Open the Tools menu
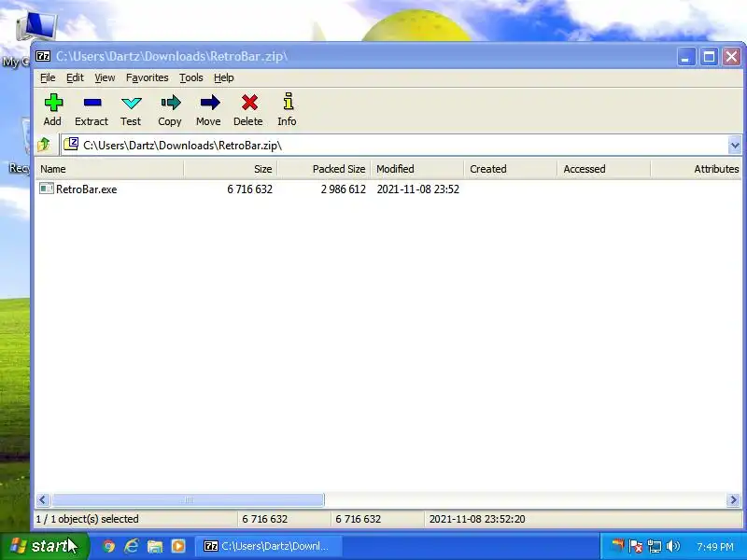Screen dimensions: 747x560 point(191,77)
